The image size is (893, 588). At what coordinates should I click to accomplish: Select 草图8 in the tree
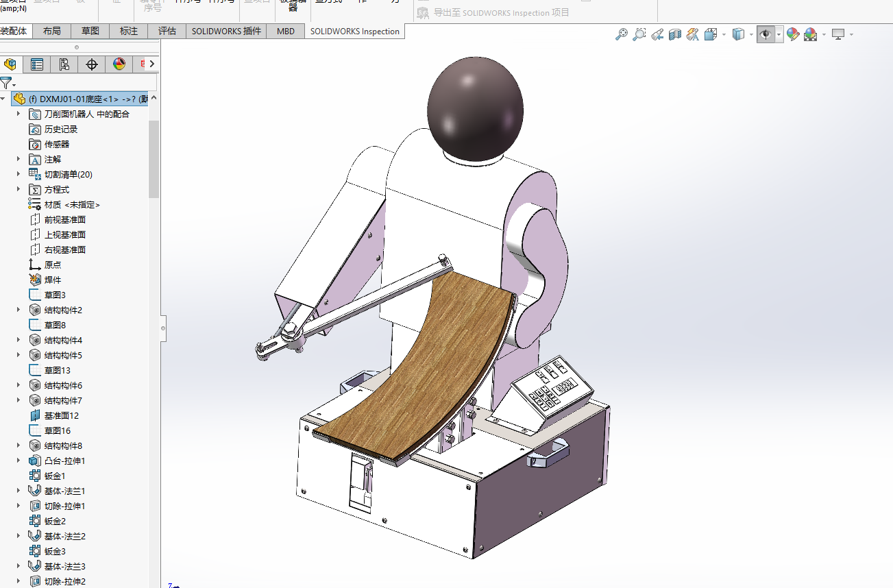[55, 325]
